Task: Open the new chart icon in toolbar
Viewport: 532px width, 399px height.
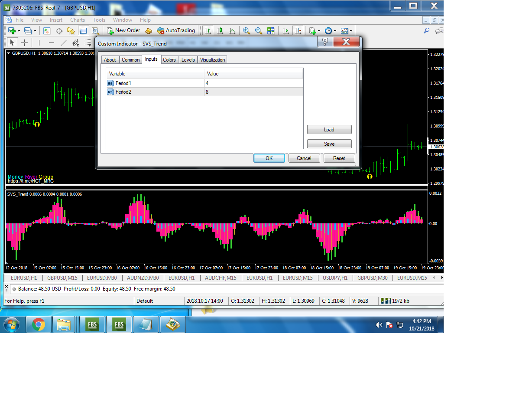Action: tap(12, 31)
